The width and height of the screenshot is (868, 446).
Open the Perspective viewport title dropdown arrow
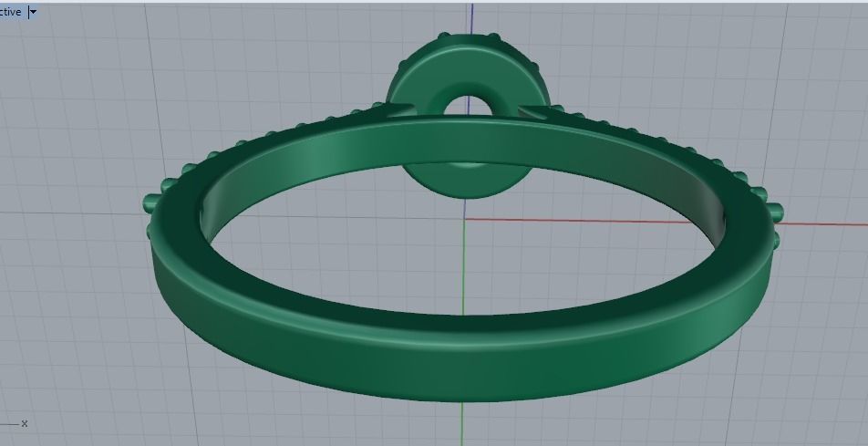point(33,12)
